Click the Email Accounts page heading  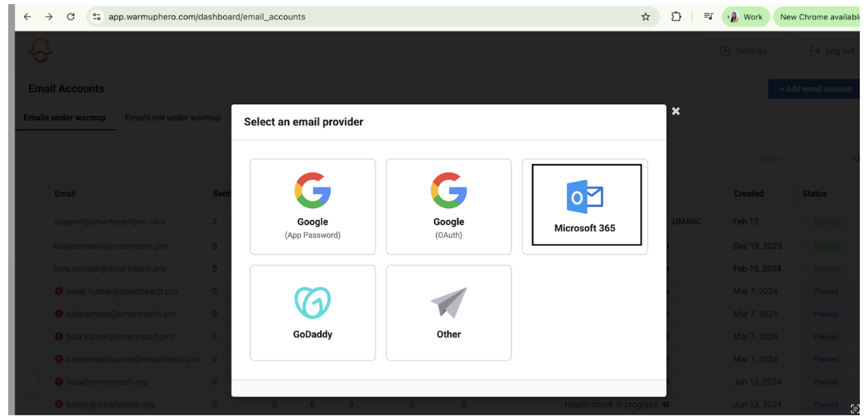[x=66, y=89]
